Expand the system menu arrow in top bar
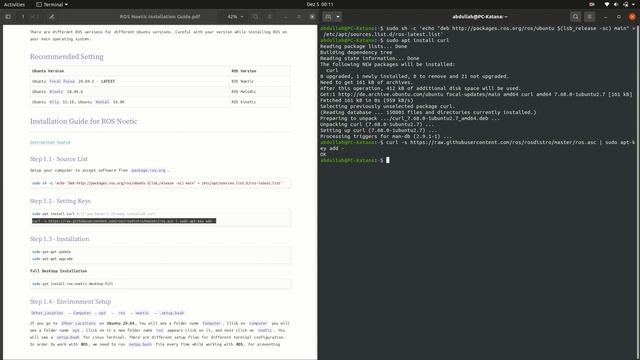The width and height of the screenshot is (640, 360). (x=634, y=4)
